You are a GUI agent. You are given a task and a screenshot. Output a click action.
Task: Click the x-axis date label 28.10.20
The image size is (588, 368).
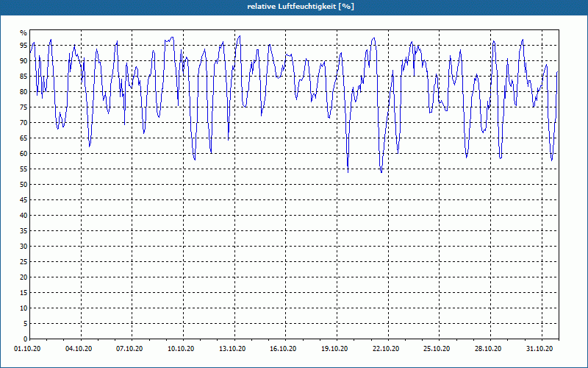click(488, 349)
